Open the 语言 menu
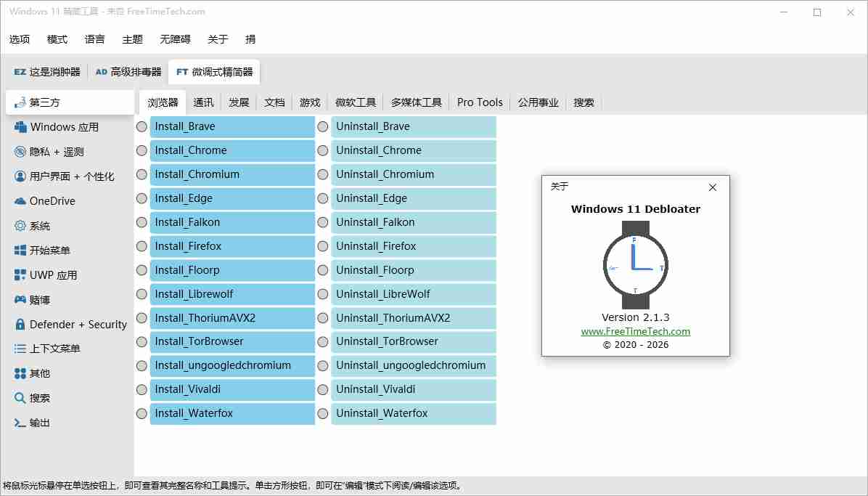The image size is (868, 496). point(94,39)
